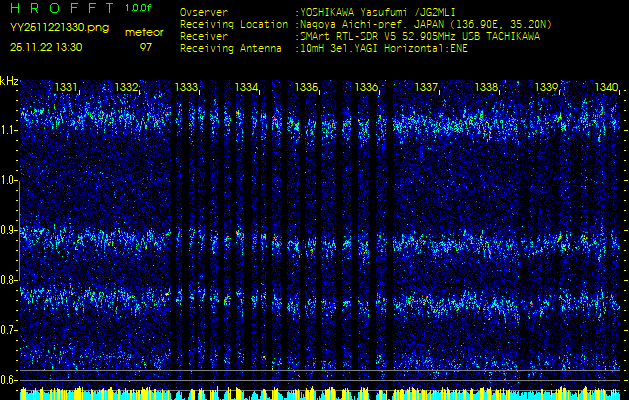
Task: Select the 1335 time marker
Action: 306,88
